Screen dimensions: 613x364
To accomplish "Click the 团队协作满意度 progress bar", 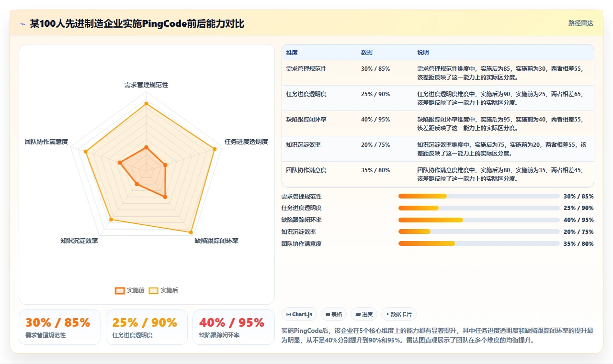I will click(479, 243).
